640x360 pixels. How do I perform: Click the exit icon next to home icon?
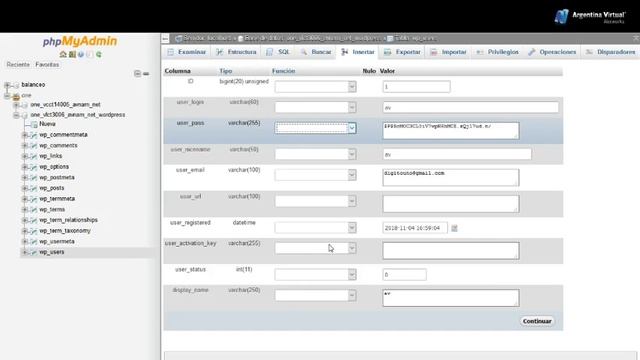pos(72,54)
